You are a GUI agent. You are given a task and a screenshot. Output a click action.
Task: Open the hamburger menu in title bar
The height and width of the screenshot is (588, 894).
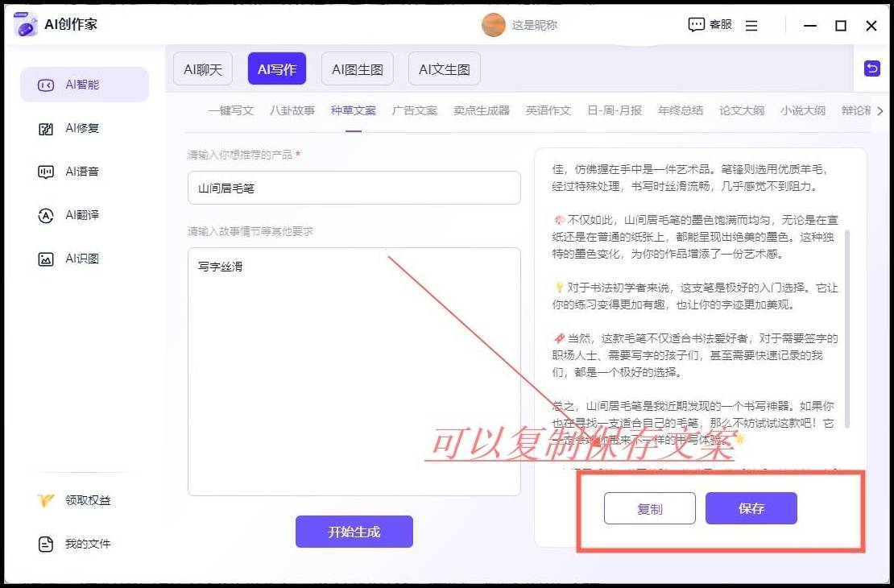751,26
